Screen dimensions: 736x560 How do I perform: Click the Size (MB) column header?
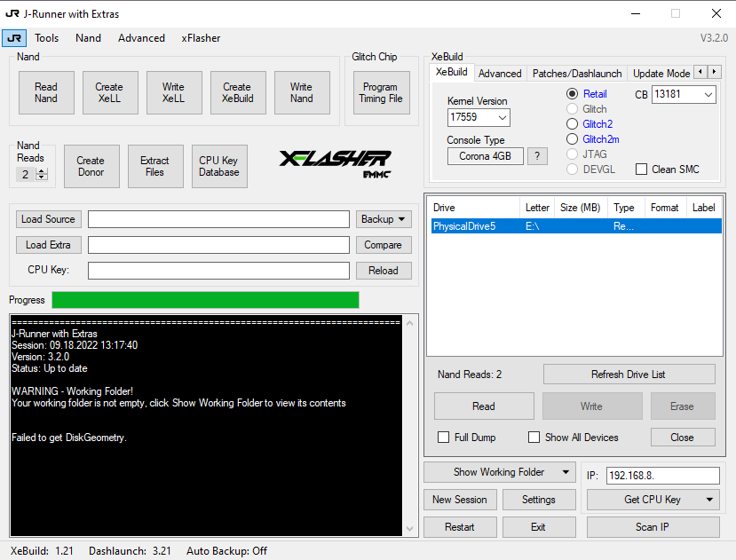coord(581,208)
